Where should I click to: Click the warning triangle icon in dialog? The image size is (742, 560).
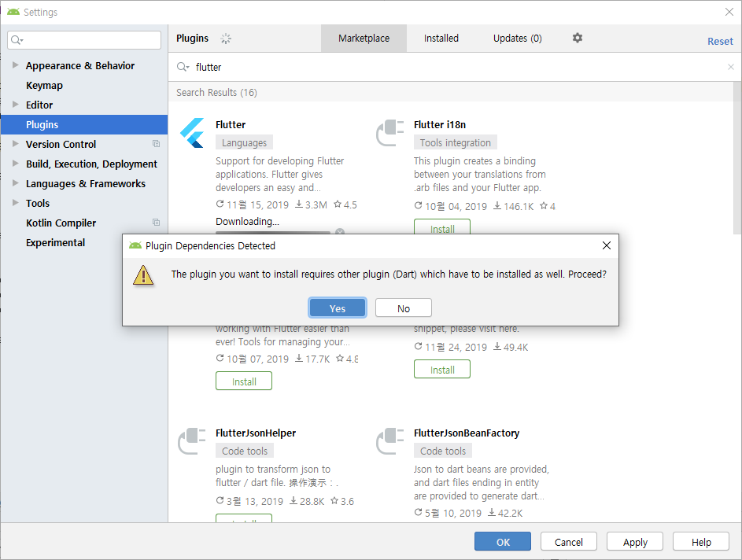pos(143,275)
